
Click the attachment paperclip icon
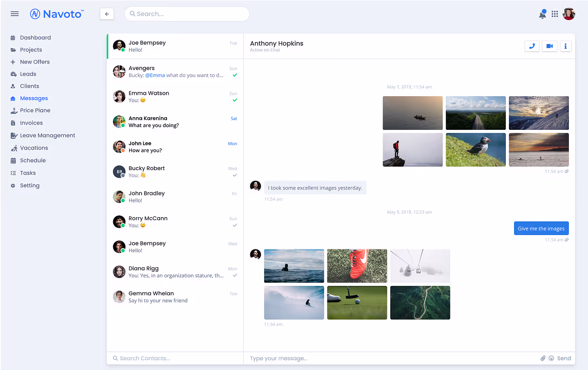coord(543,358)
